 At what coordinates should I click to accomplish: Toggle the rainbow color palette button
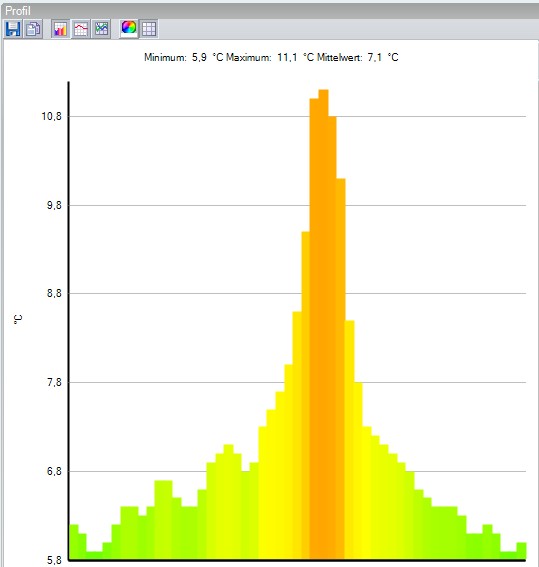click(x=129, y=28)
